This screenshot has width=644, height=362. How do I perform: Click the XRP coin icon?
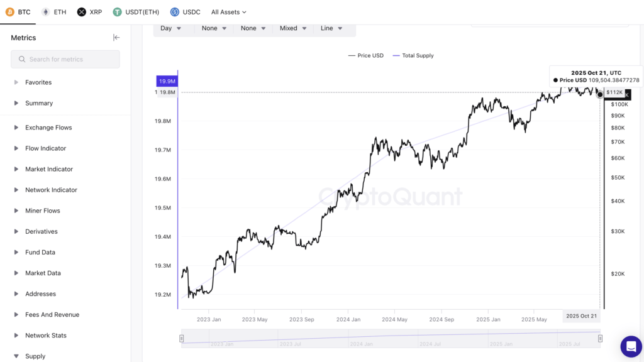point(82,12)
